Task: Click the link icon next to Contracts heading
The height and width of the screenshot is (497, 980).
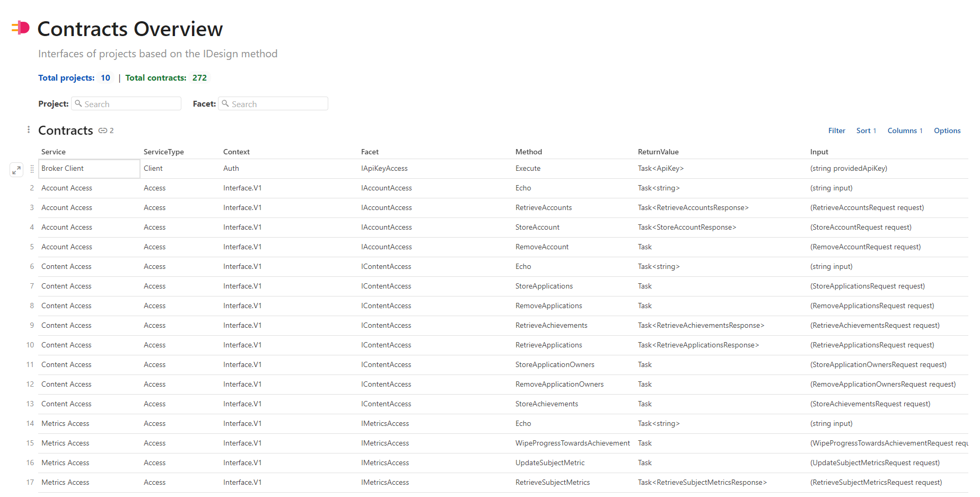Action: pos(103,130)
